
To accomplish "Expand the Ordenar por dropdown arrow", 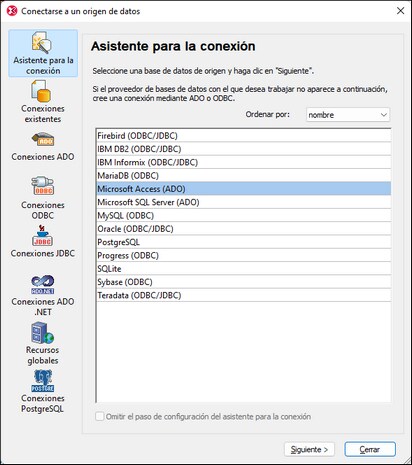I will click(x=384, y=115).
